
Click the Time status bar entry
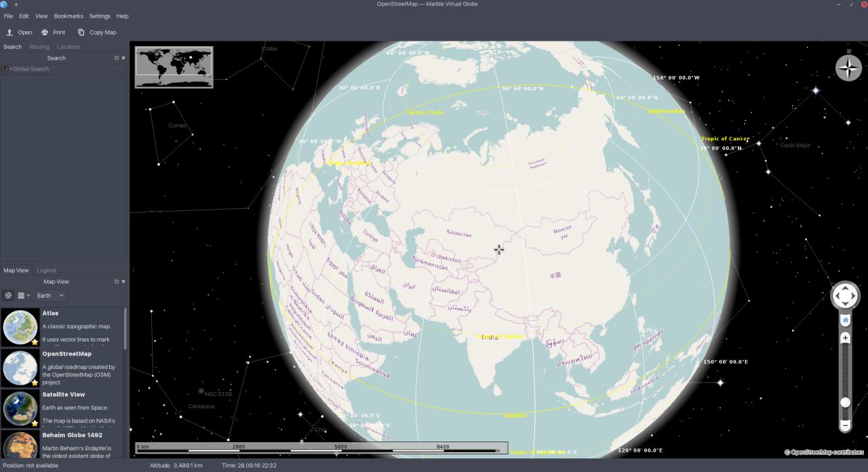pyautogui.click(x=249, y=465)
